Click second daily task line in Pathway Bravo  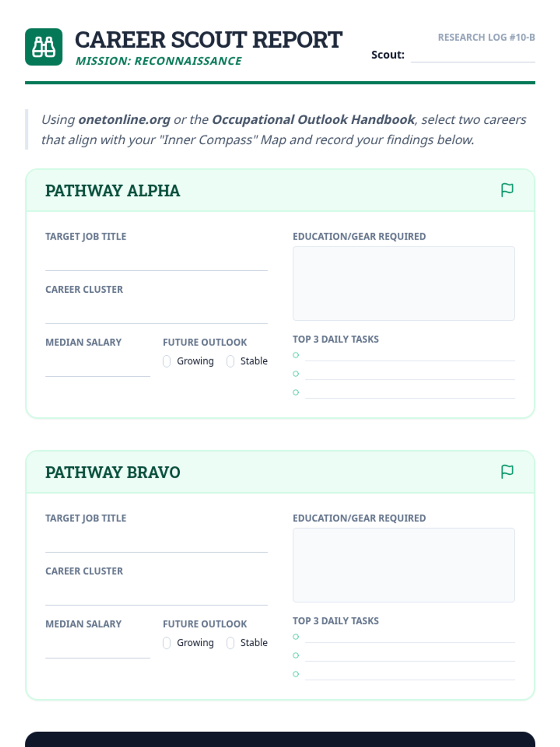click(410, 655)
